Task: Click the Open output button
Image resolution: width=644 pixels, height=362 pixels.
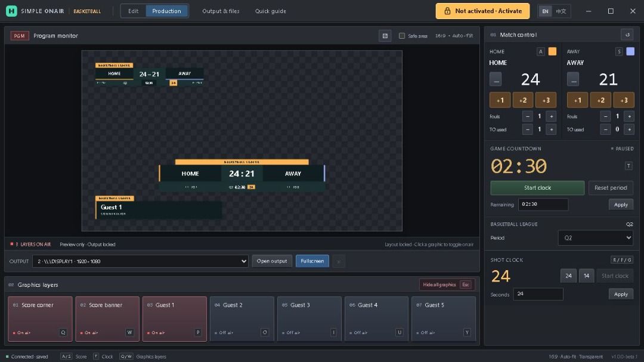Action: click(272, 261)
